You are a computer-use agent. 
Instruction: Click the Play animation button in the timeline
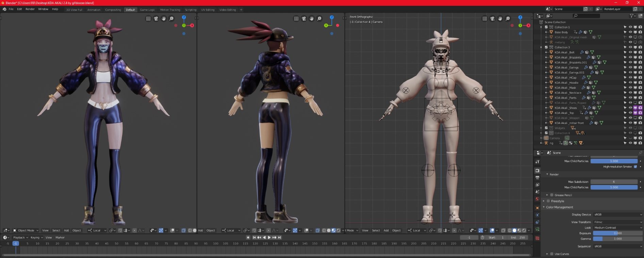tap(269, 238)
